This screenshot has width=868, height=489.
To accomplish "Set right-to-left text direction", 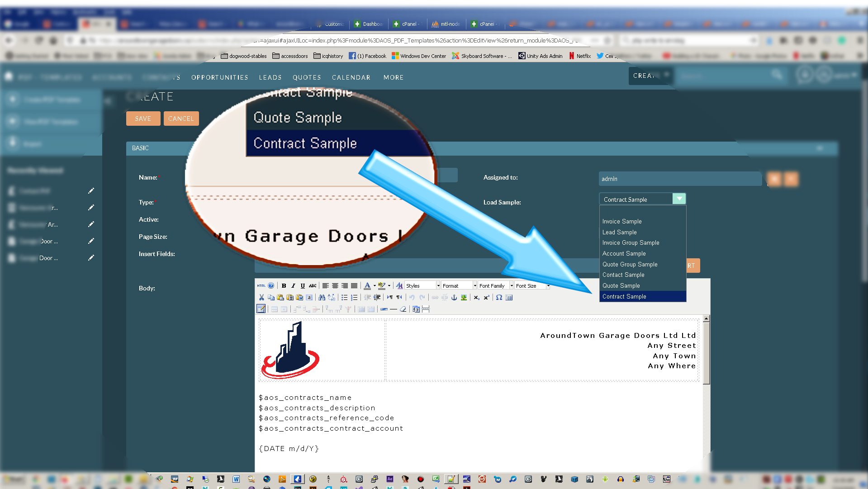I will pos(399,298).
